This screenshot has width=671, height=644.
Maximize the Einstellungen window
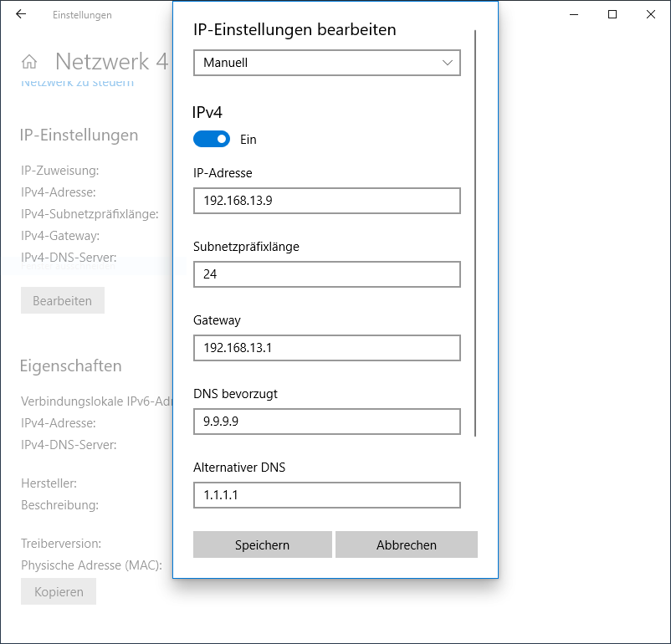612,14
